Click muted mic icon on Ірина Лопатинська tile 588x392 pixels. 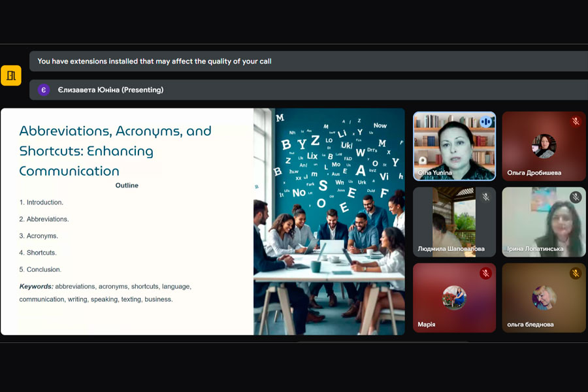(x=576, y=197)
